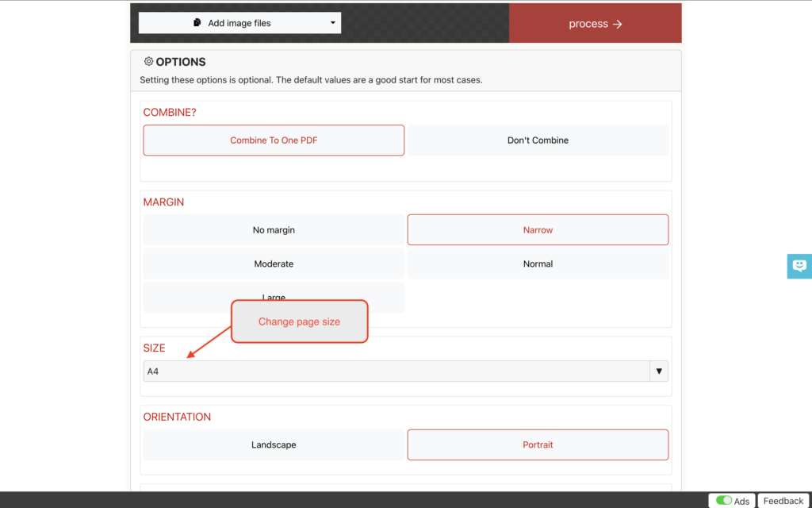The width and height of the screenshot is (812, 508).
Task: Open the Add image files dropdown caret
Action: [332, 23]
